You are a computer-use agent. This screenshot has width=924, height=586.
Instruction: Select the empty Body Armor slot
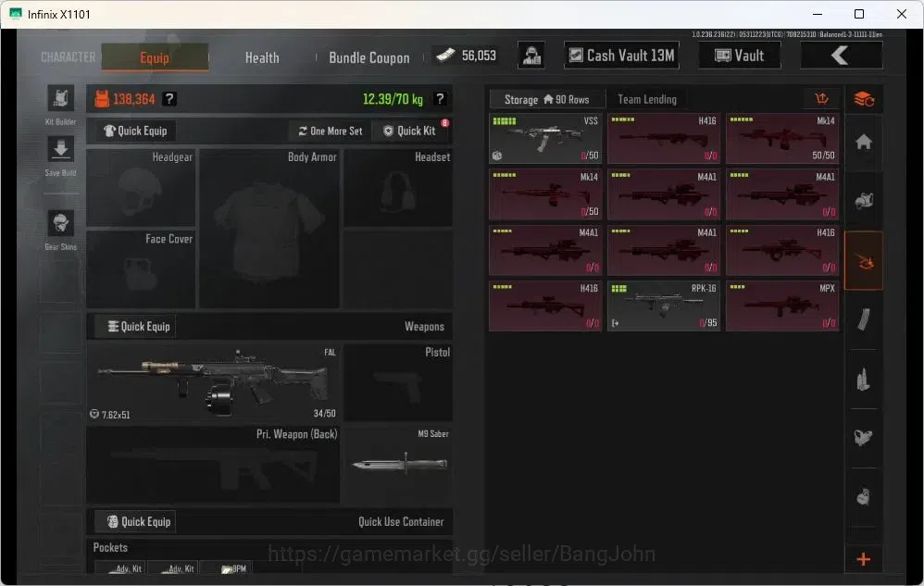[x=268, y=229]
